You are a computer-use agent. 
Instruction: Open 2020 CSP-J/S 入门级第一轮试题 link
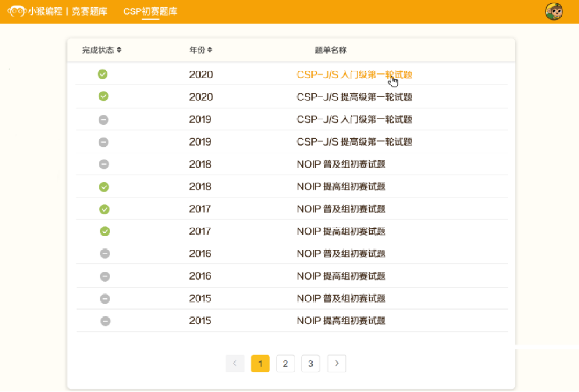pyautogui.click(x=354, y=74)
